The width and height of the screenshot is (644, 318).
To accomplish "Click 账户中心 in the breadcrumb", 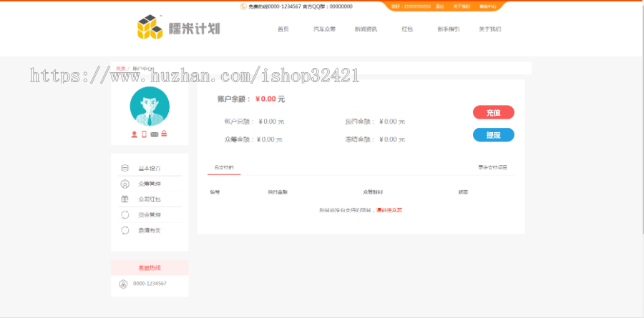I will coord(142,69).
